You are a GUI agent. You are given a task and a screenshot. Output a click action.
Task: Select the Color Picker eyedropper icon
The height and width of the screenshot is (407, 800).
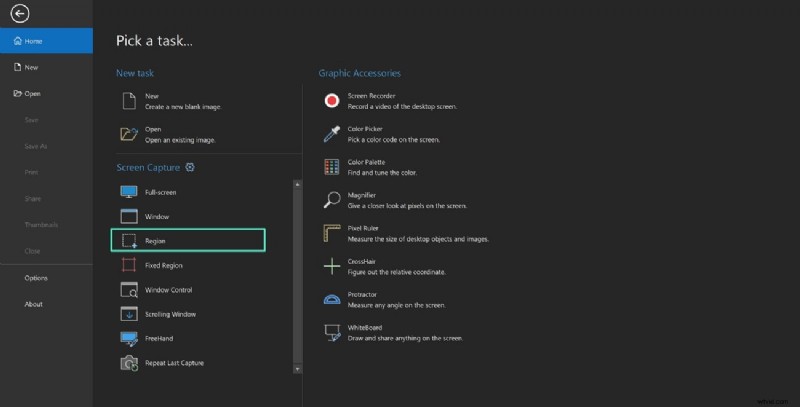tap(332, 134)
